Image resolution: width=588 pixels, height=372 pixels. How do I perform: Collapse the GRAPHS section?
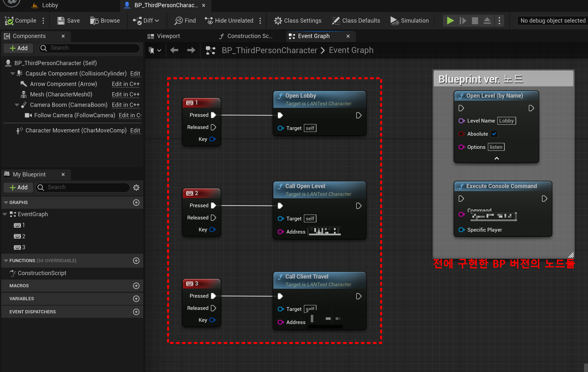click(6, 203)
